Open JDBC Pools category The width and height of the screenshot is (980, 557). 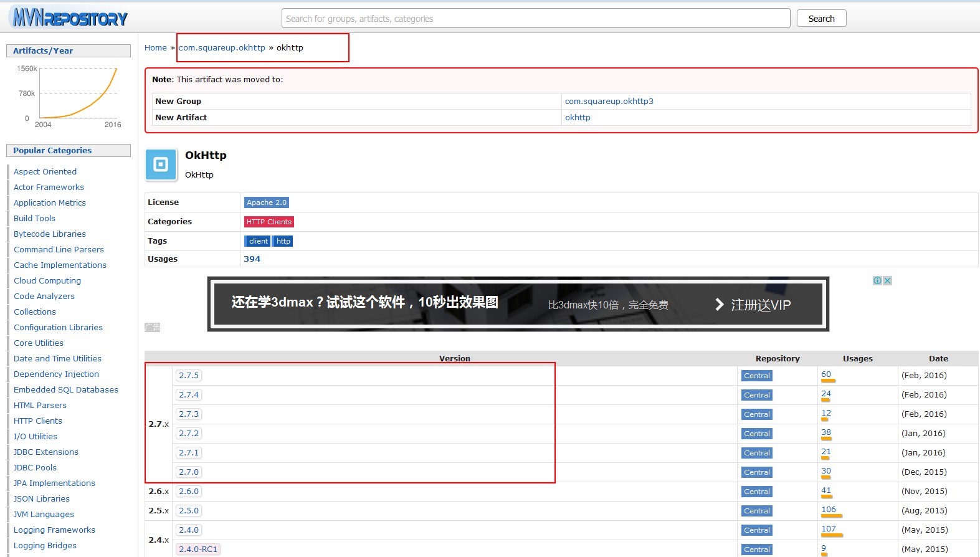[x=35, y=468]
